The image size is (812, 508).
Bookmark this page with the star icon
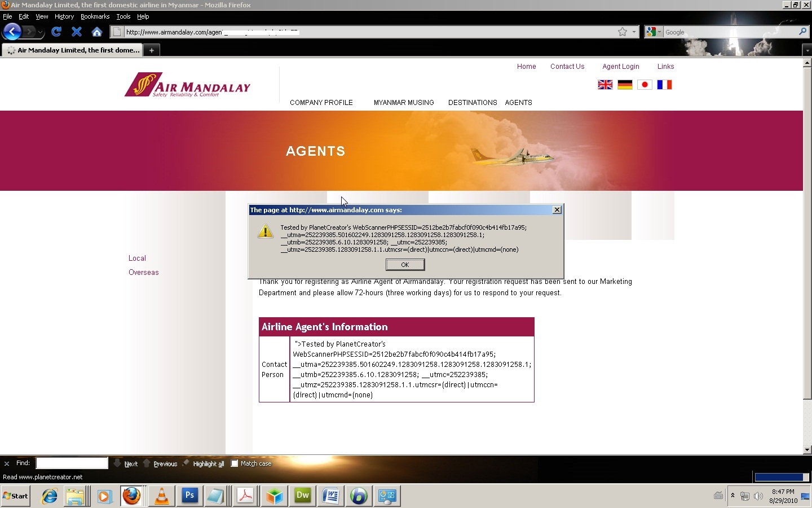pyautogui.click(x=623, y=32)
